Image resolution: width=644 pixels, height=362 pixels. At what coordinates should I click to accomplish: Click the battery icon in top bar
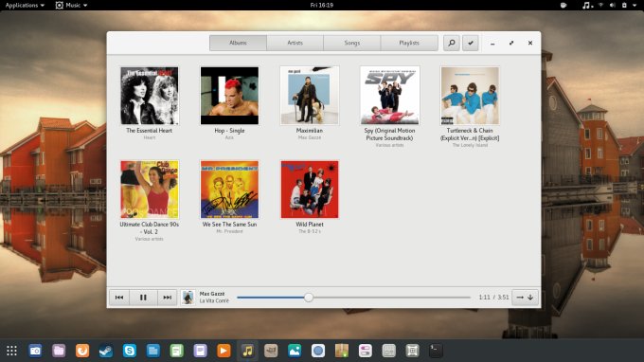(x=624, y=6)
